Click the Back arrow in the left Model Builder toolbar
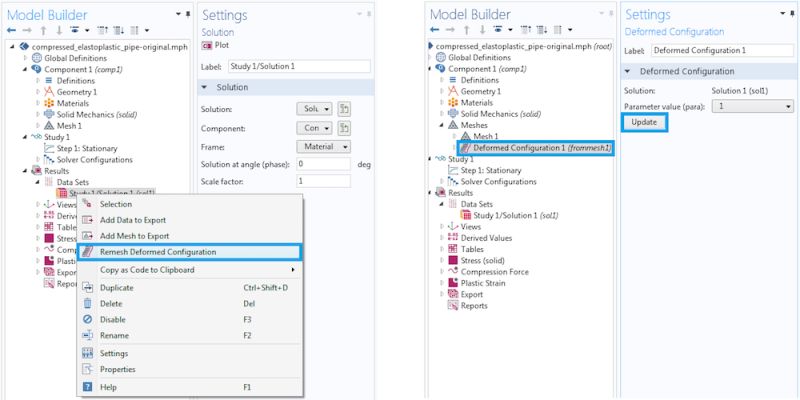 (12, 31)
